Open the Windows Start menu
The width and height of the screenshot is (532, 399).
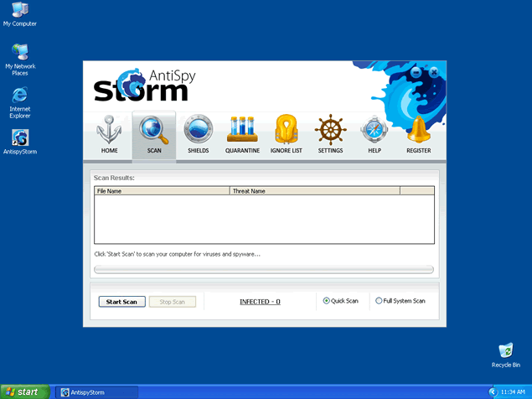pos(23,391)
